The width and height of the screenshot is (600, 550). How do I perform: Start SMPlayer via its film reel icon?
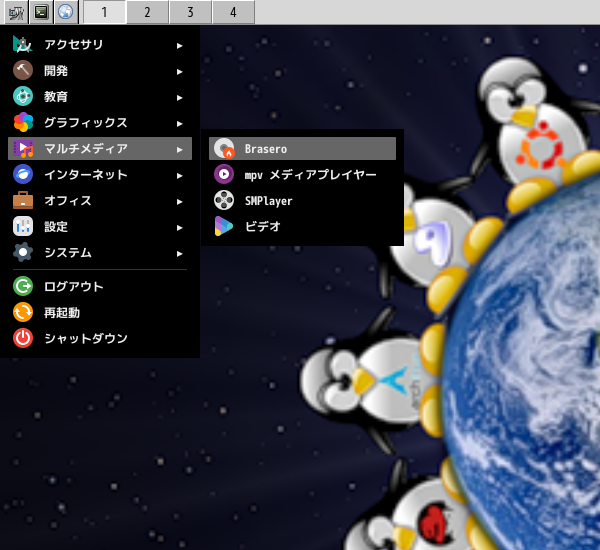point(224,201)
